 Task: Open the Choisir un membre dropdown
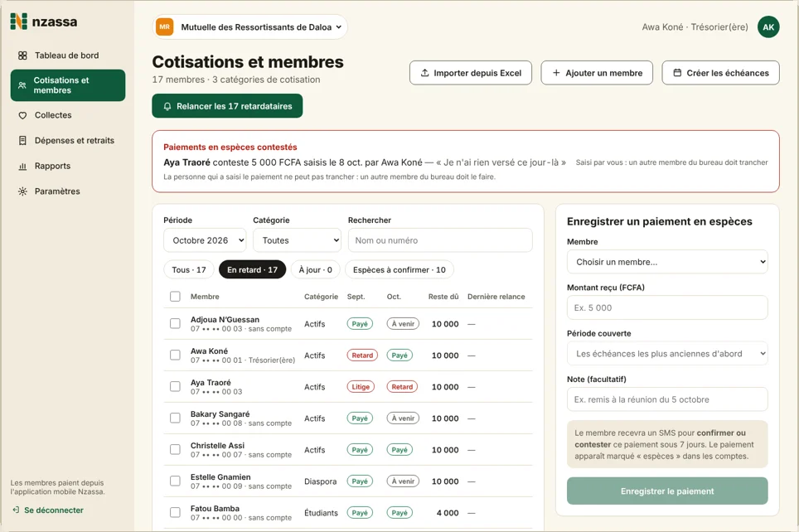[667, 262]
